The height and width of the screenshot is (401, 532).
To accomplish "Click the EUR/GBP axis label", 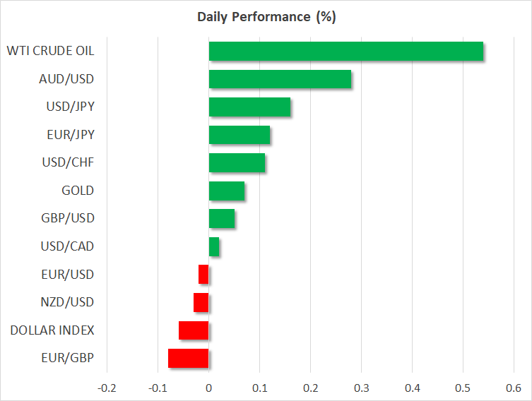I will coord(69,358).
